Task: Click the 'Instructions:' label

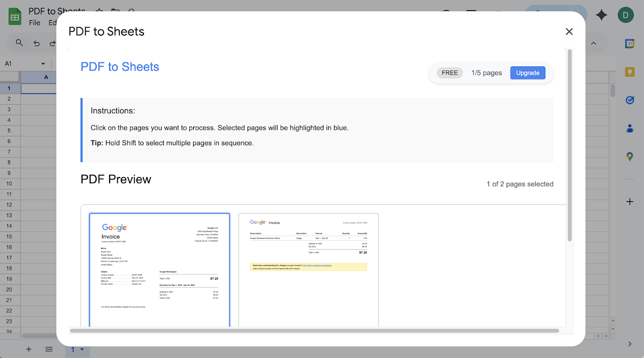Action: [x=113, y=111]
